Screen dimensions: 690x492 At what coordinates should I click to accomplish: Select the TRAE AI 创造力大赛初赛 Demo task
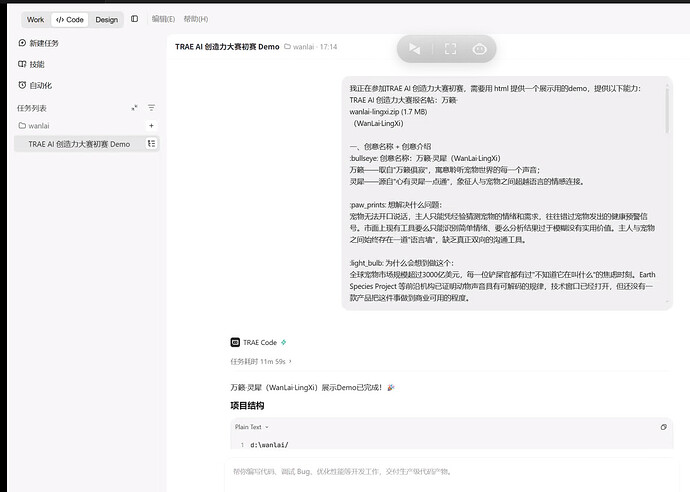coord(87,144)
